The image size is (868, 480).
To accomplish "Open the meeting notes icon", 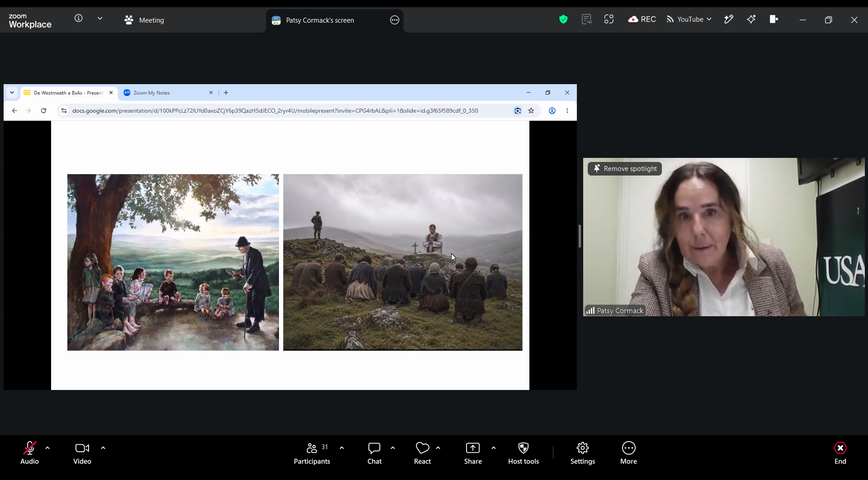I will click(x=586, y=19).
